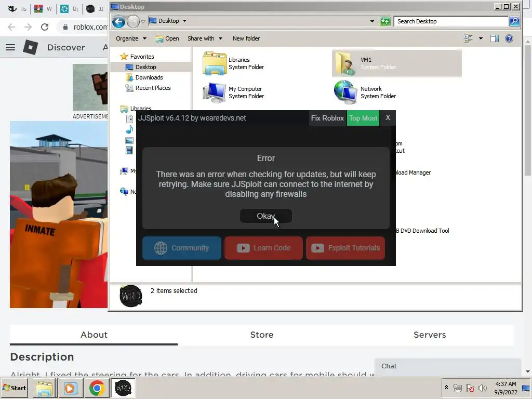The image size is (532, 399).
Task: Open the Roblox hamburger menu
Action: (10, 47)
